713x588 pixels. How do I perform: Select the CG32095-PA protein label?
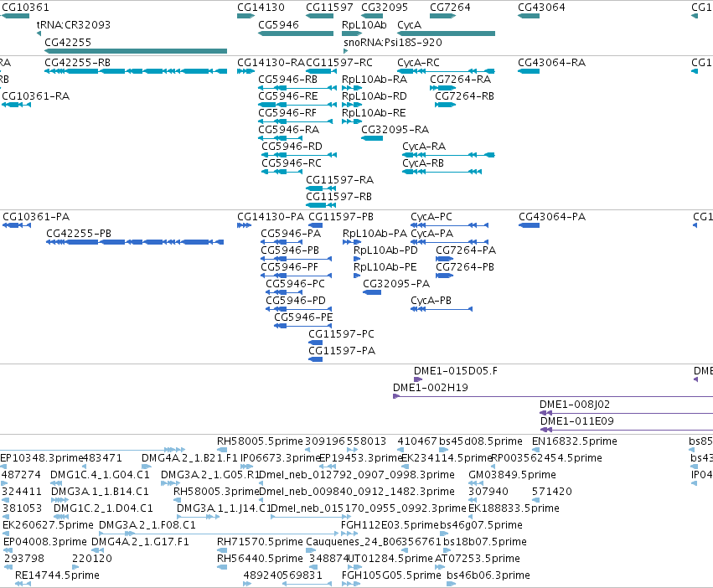point(396,284)
